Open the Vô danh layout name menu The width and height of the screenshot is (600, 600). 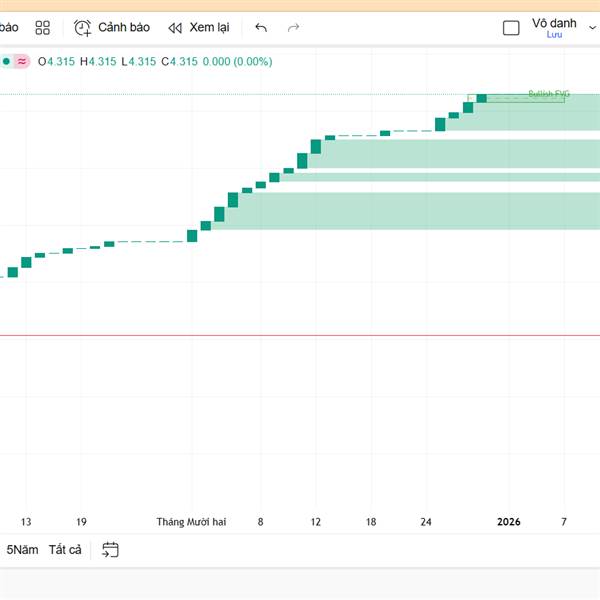click(x=553, y=23)
